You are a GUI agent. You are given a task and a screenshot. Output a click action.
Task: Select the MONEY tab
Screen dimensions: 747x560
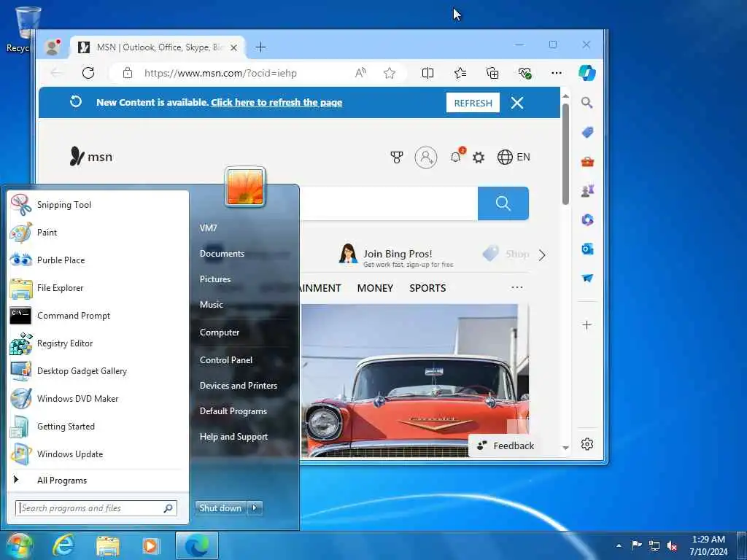375,288
